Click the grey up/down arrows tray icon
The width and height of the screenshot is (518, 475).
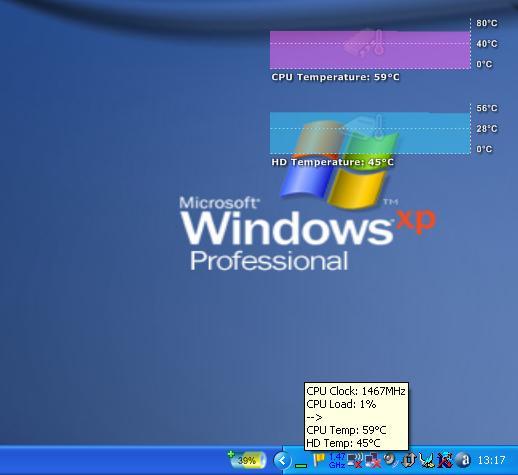(409, 460)
